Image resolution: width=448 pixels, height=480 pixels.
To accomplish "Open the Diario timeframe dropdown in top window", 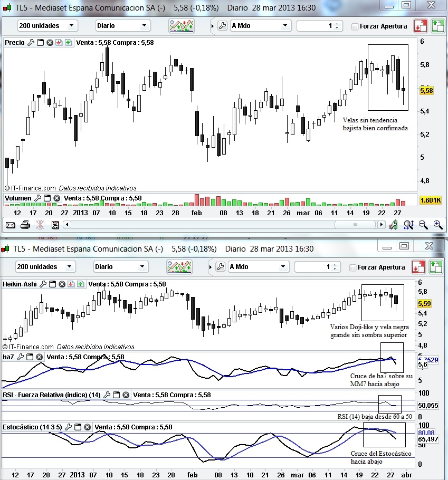I will click(x=123, y=26).
